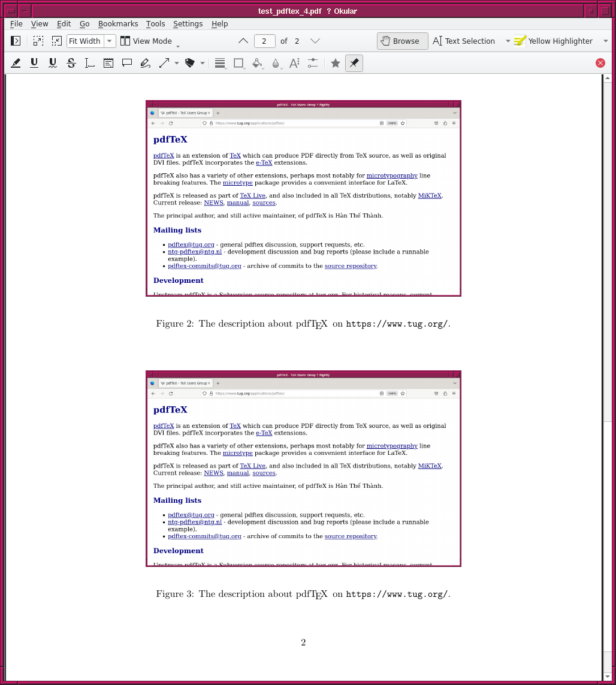Click the Yellow Highlighter button
616x685 pixels.
[554, 41]
